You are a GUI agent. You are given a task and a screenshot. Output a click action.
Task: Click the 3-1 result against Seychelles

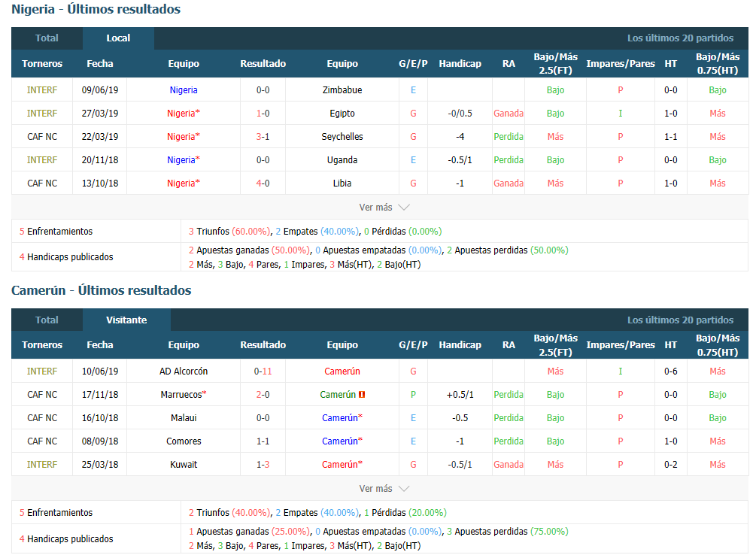coord(263,136)
